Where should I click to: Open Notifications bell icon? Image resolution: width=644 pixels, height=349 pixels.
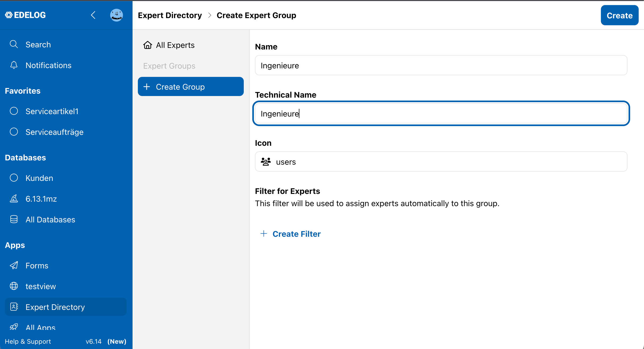(x=14, y=65)
